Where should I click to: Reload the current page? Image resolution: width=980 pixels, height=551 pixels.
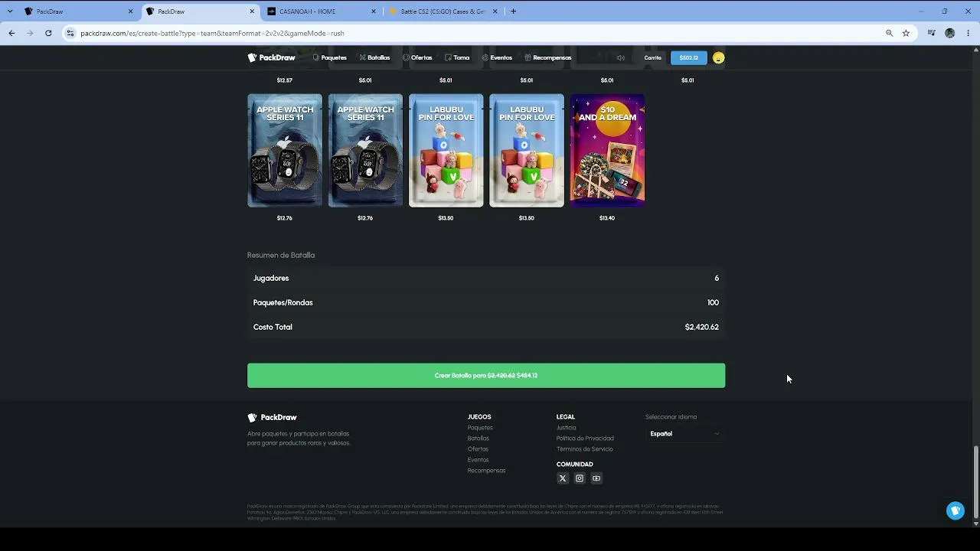click(x=48, y=33)
